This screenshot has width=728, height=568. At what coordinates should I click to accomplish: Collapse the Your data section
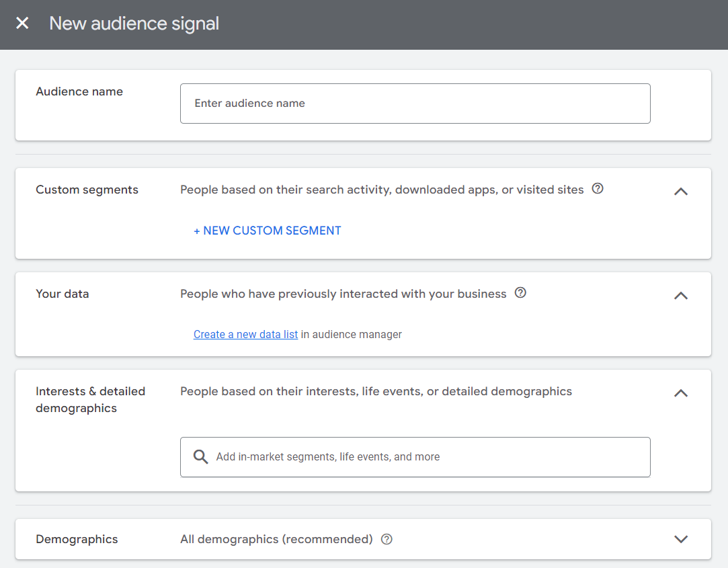coord(680,295)
